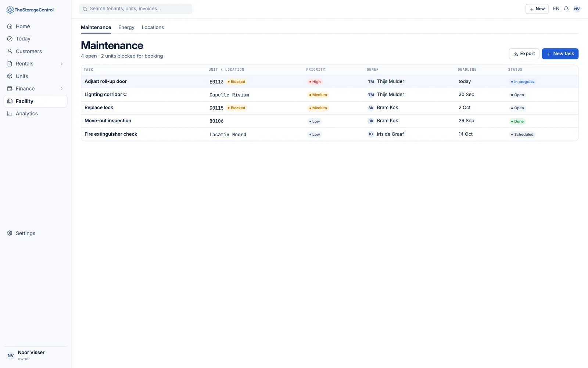Open Settings via its gear icon
588x368 pixels.
click(10, 233)
